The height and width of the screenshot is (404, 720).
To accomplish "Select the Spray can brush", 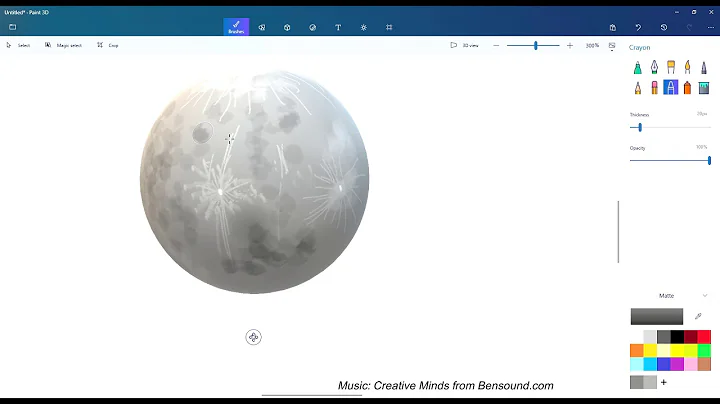I will (687, 87).
